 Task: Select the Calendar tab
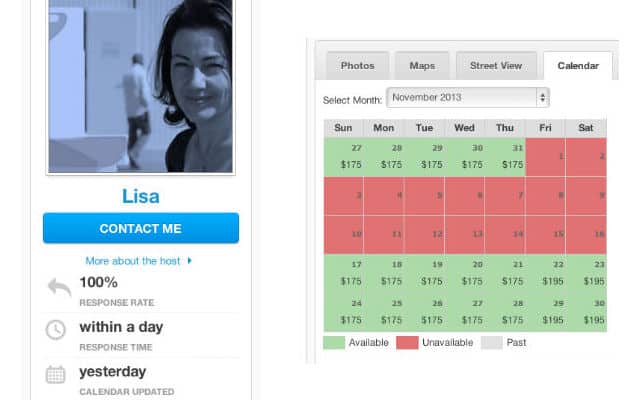tap(578, 66)
